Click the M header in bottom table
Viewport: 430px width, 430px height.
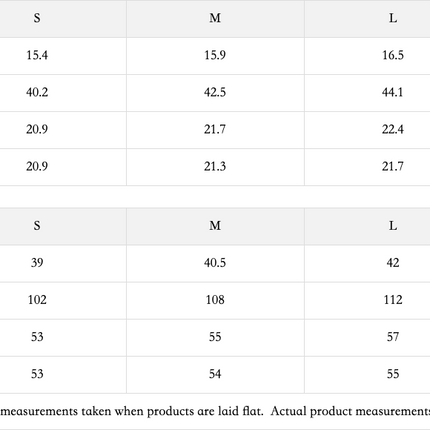(x=215, y=226)
